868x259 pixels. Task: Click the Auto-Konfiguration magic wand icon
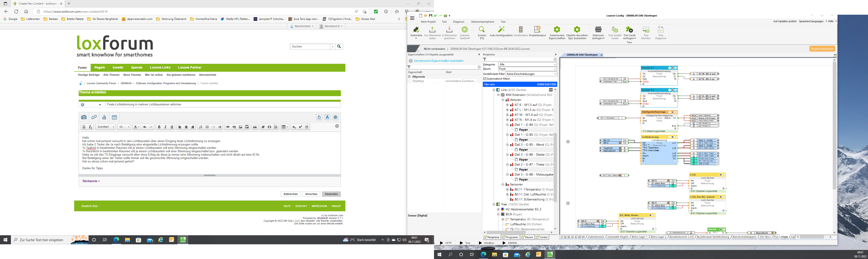click(x=501, y=30)
